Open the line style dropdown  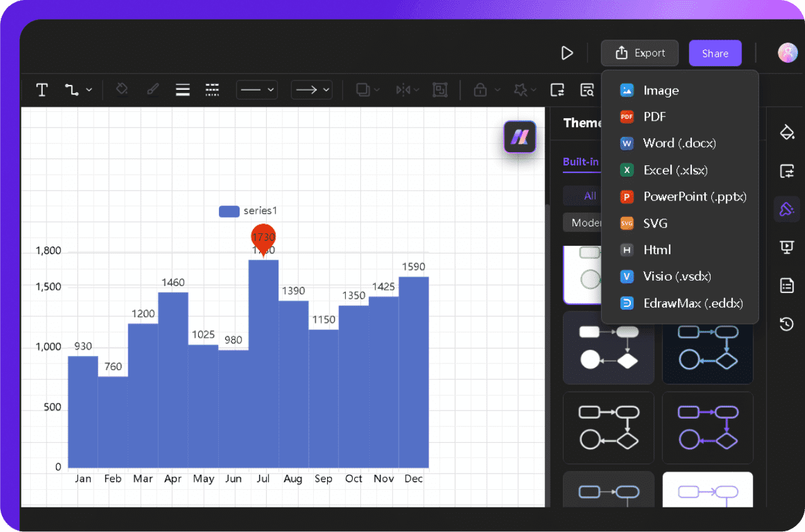pyautogui.click(x=257, y=90)
